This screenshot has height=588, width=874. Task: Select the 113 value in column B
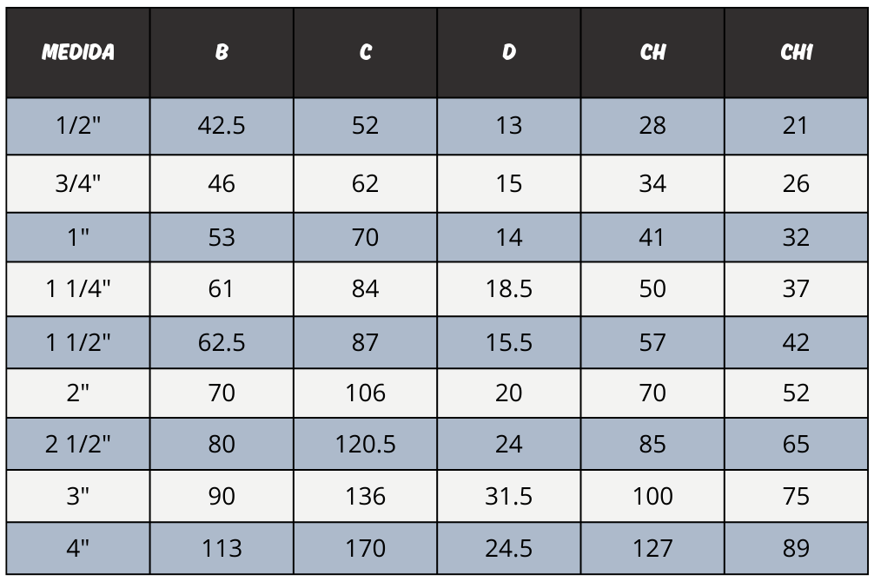[222, 548]
